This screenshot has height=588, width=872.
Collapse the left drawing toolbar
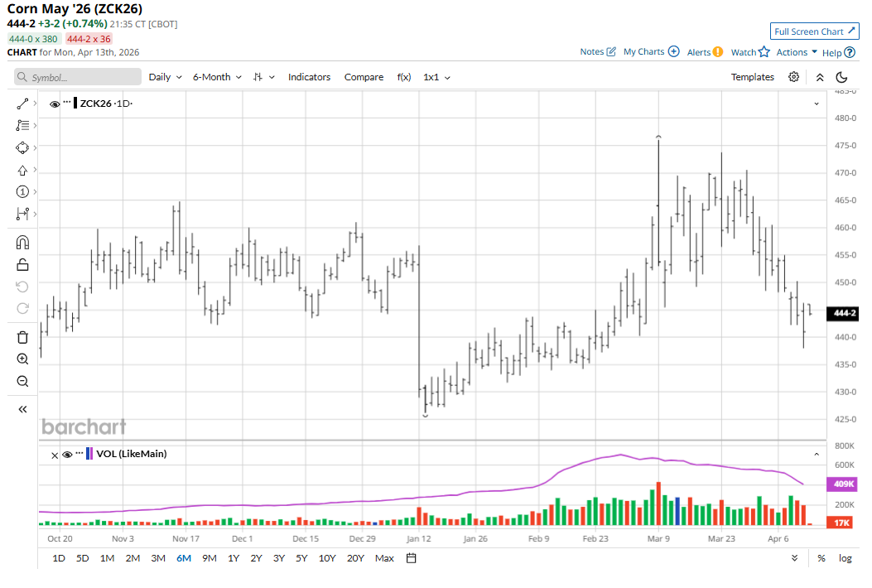click(x=22, y=409)
